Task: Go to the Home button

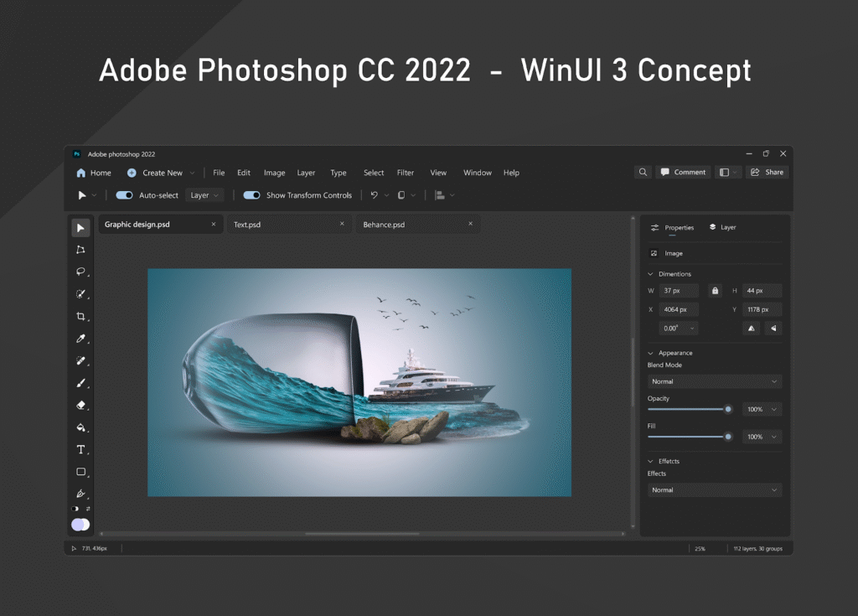Action: 94,173
